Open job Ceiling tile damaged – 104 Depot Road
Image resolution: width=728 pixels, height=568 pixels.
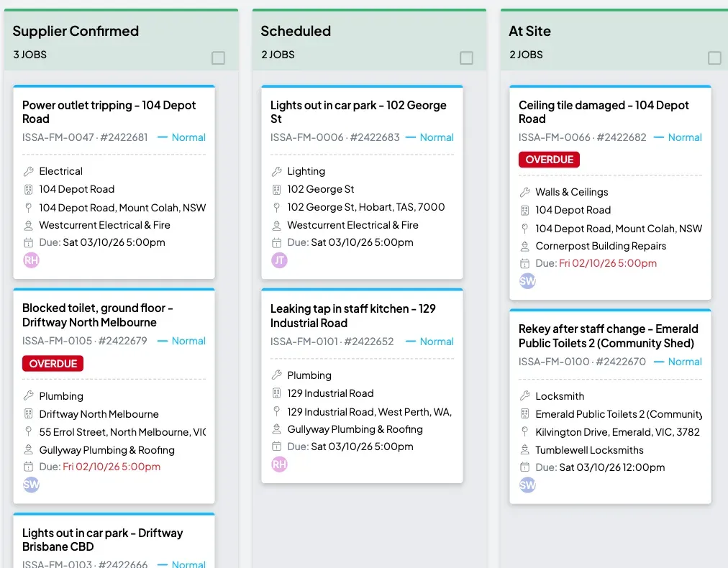pos(604,112)
